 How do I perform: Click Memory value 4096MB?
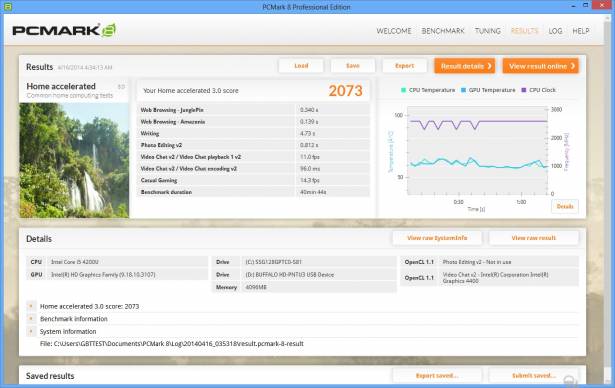pos(256,287)
